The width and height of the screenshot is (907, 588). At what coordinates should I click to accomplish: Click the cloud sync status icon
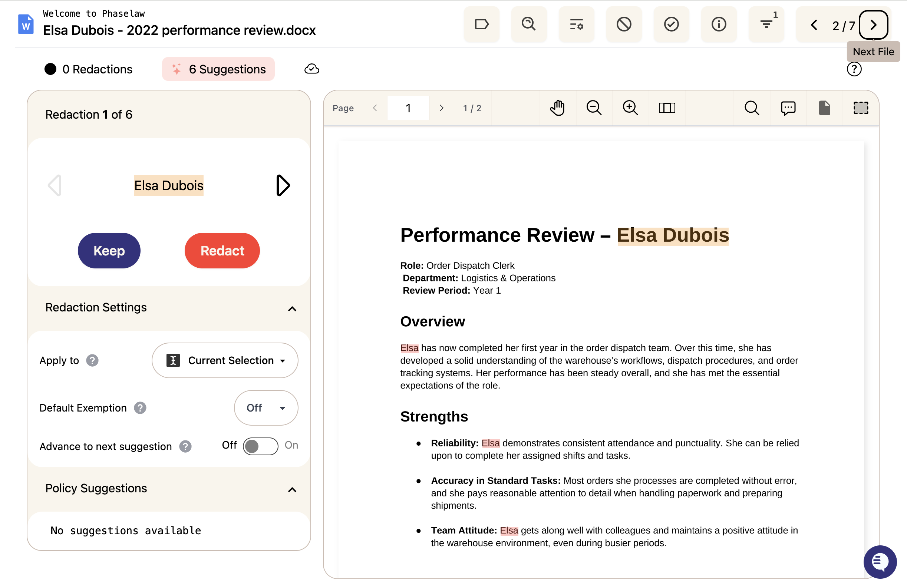point(312,69)
